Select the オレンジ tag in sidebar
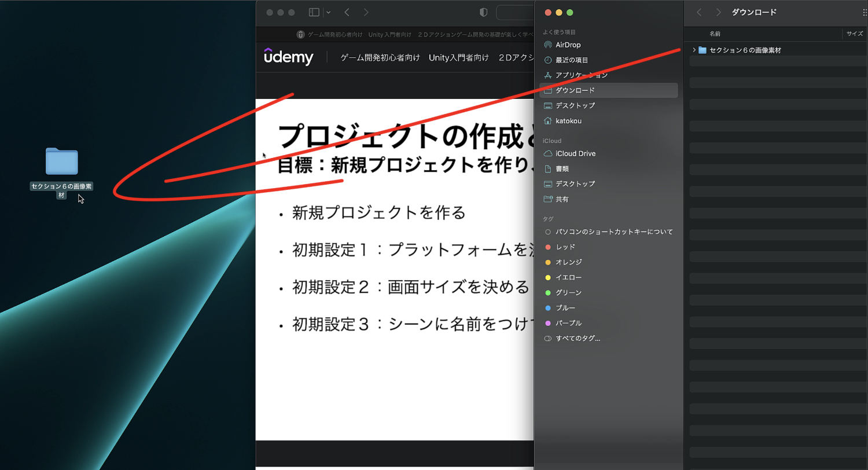Image resolution: width=868 pixels, height=470 pixels. pos(608,262)
